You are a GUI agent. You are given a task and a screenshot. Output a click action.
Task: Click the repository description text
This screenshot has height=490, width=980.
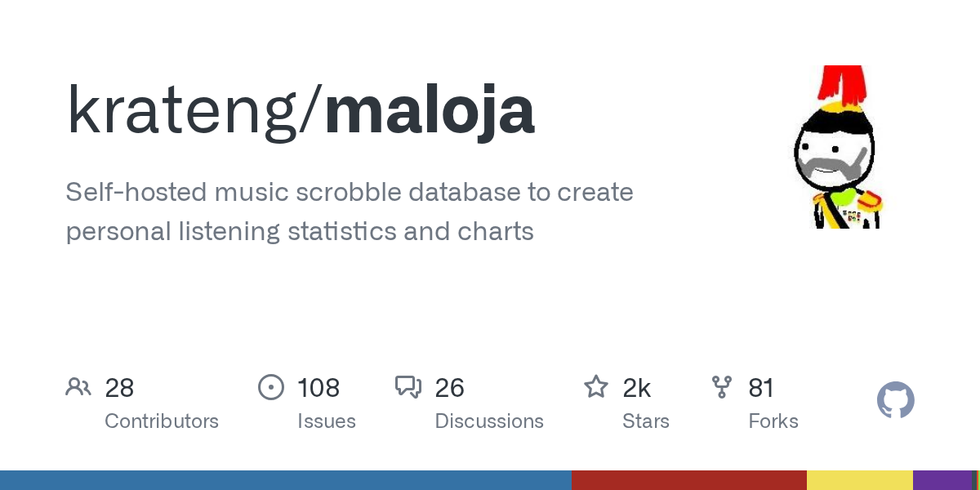tap(350, 212)
